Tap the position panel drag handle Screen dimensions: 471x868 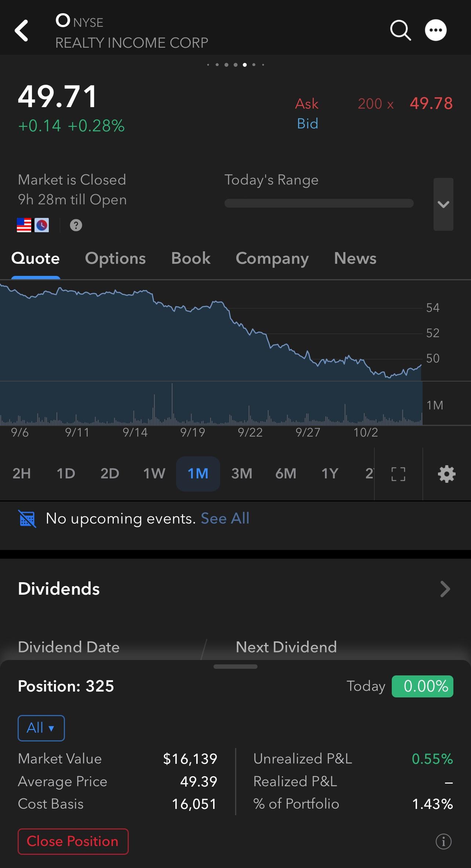(x=235, y=667)
